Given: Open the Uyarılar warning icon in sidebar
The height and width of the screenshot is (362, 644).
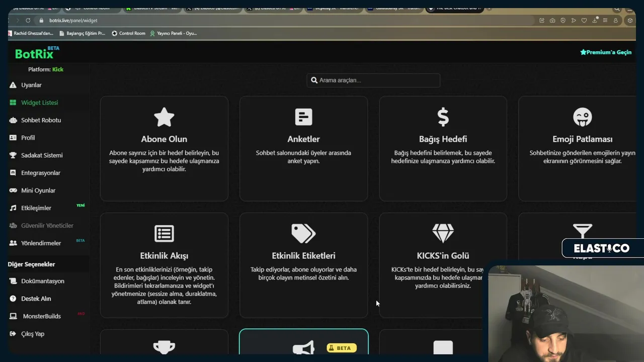Looking at the screenshot, I should (13, 85).
